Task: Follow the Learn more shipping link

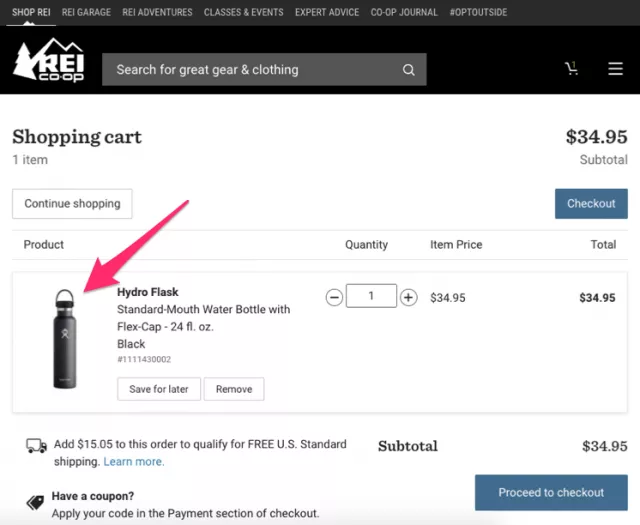Action: tap(134, 462)
